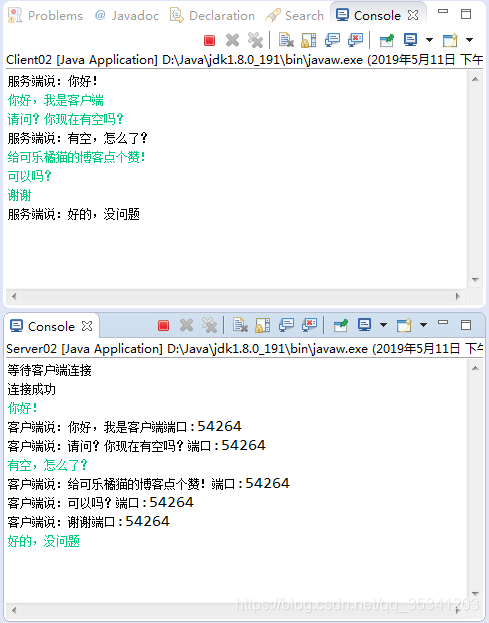Click Open Console icon in Client02 console

pyautogui.click(x=450, y=40)
